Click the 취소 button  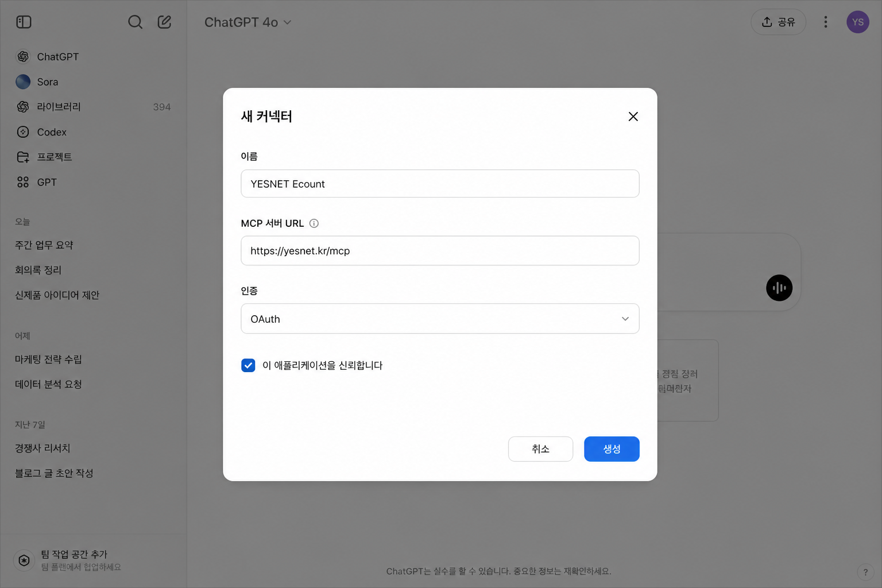click(540, 449)
